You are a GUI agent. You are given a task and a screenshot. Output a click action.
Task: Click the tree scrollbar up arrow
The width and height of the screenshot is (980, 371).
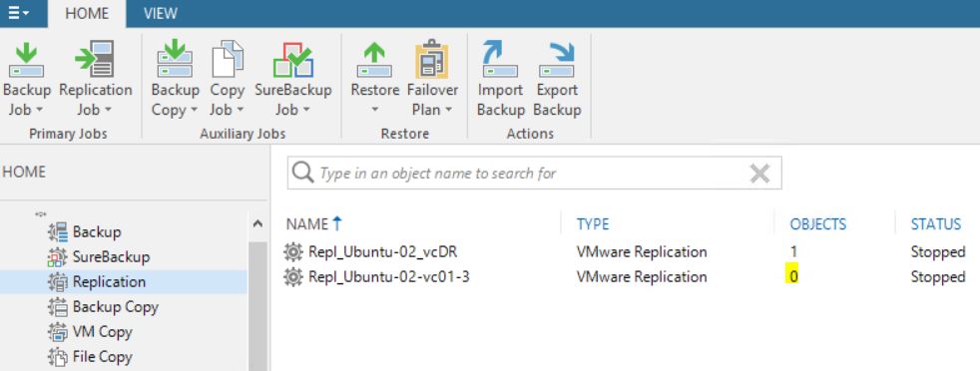click(x=257, y=223)
